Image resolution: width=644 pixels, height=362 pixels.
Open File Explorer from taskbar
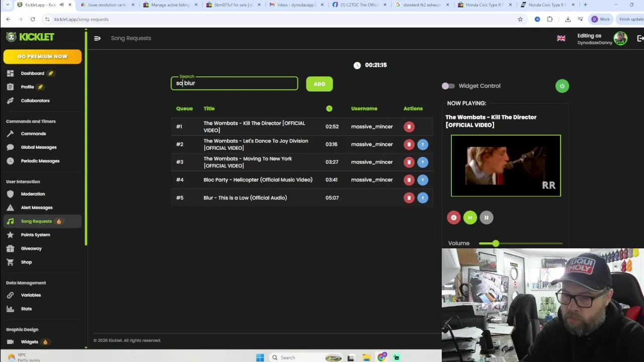point(367,357)
